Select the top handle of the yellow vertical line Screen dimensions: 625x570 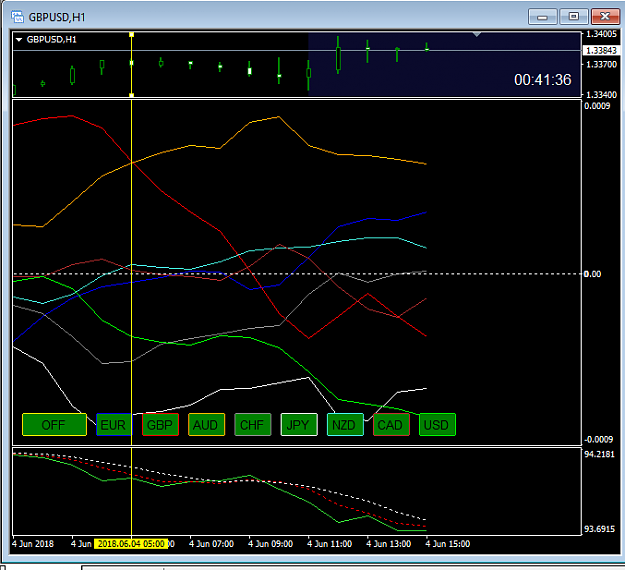[132, 35]
